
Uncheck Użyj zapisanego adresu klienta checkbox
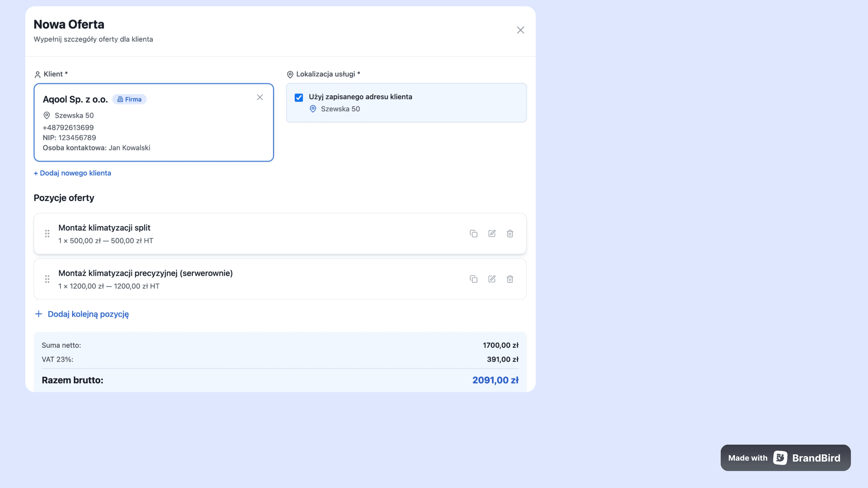tap(299, 98)
